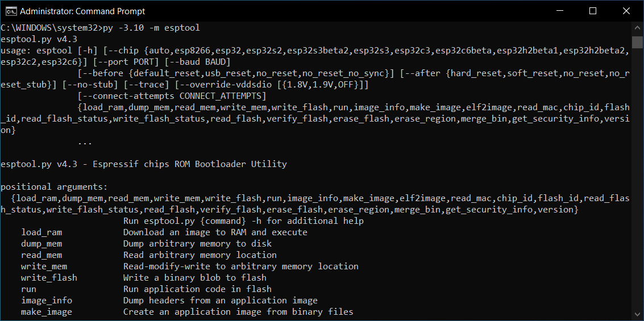Click 'Download an image to RAM and execute' text

tap(215, 232)
